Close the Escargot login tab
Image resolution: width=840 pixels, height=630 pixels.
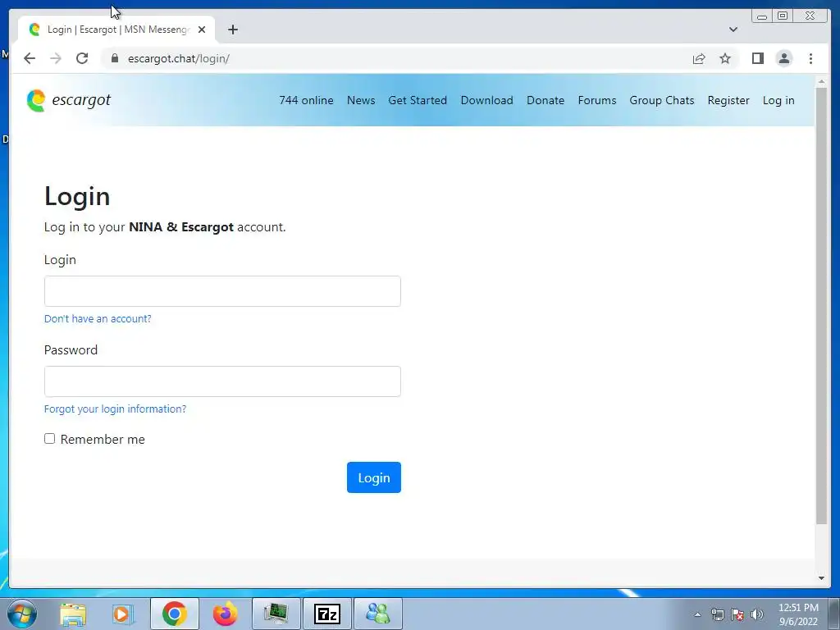(x=202, y=30)
